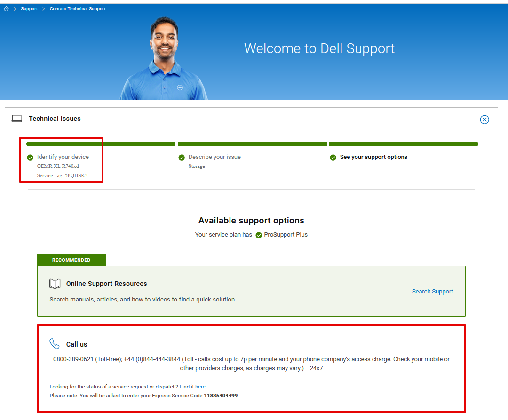This screenshot has height=420, width=508.
Task: Click the 24x7 availability text
Action: pyautogui.click(x=316, y=368)
